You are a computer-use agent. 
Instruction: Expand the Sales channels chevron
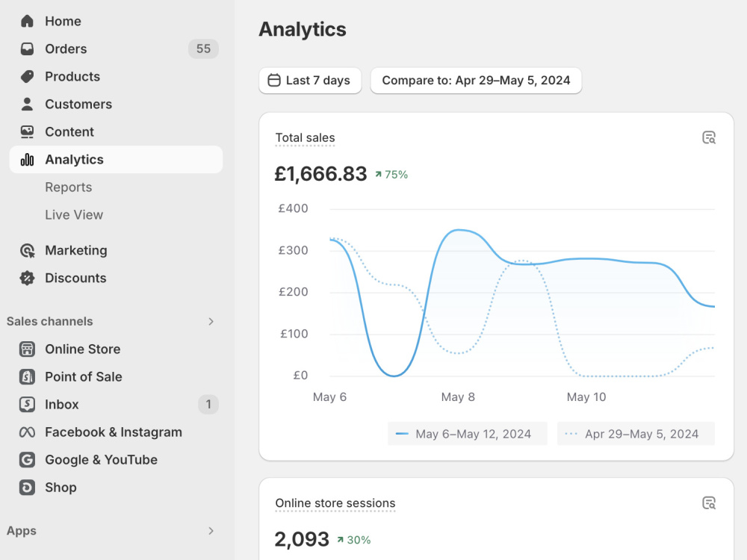click(x=211, y=321)
